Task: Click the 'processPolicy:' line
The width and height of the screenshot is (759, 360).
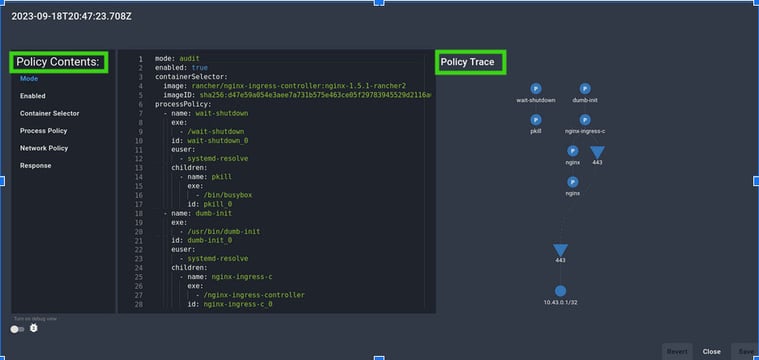Action: [x=183, y=104]
